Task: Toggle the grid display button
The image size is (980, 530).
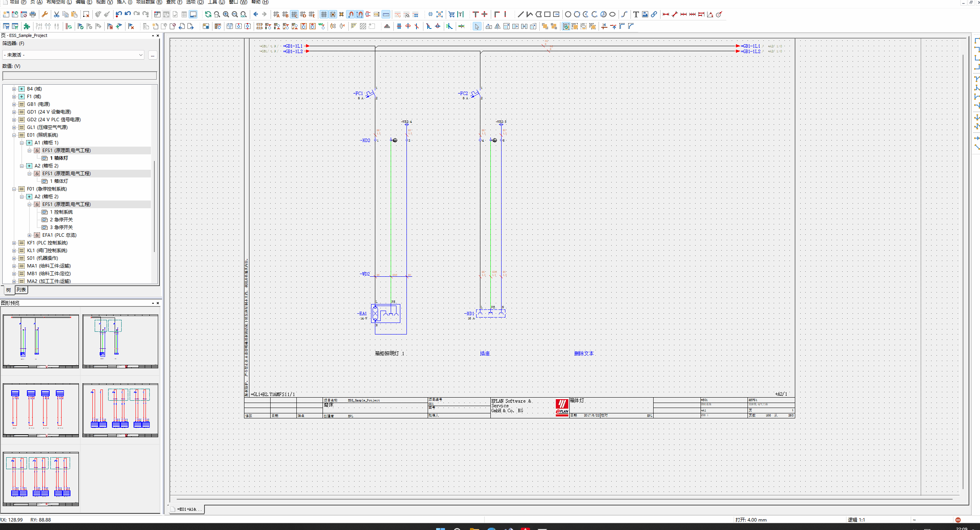Action: (324, 15)
